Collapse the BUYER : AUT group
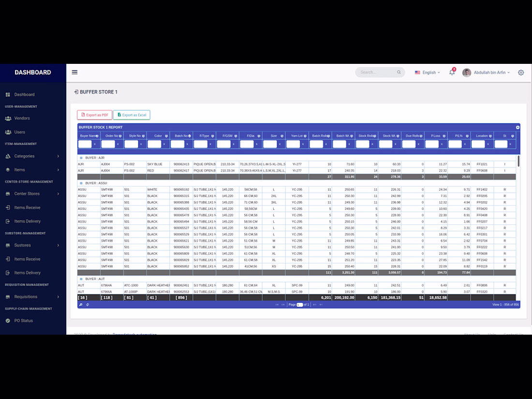 tap(81, 279)
